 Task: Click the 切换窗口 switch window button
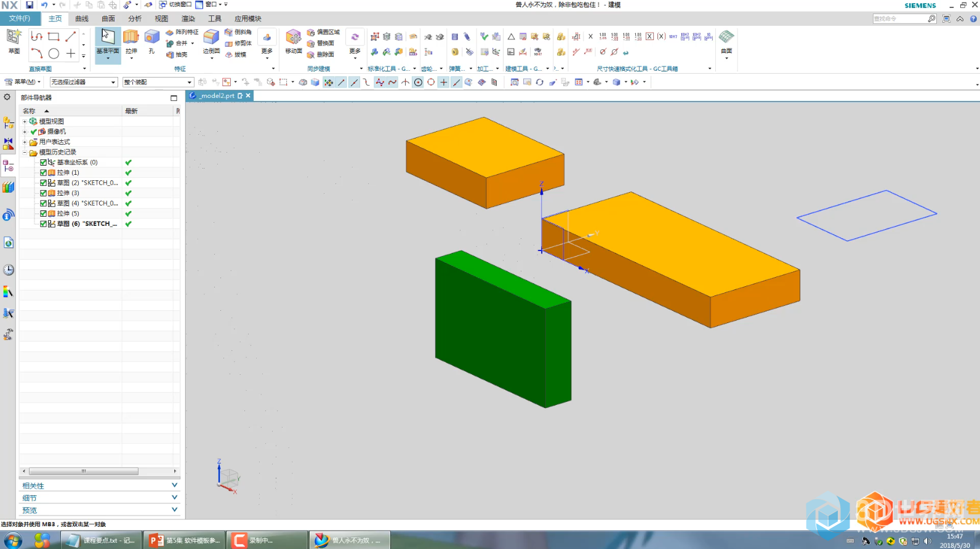175,4
